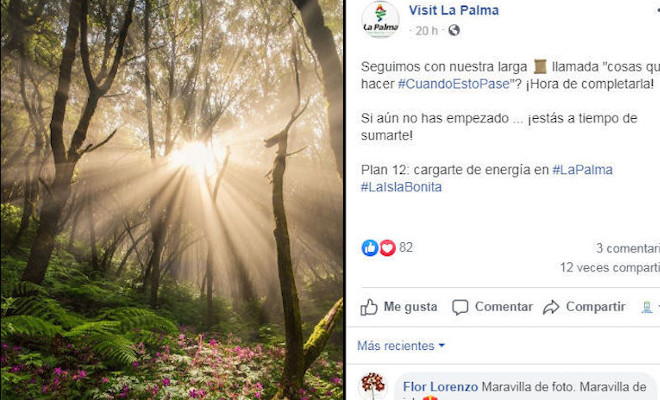Show who reacted via the 82 count
The image size is (660, 400).
pos(406,247)
